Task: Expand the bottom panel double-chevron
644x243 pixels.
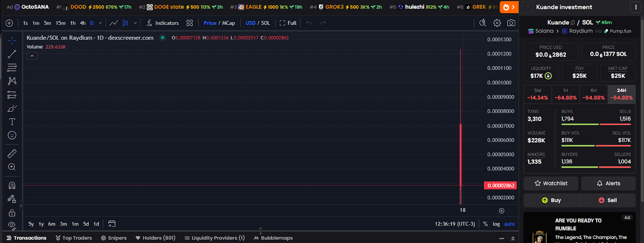Action: pos(513,239)
